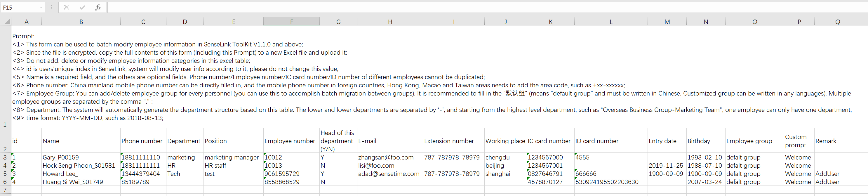868x196 pixels.
Task: Open the Name Box dropdown arrow
Action: pos(41,7)
